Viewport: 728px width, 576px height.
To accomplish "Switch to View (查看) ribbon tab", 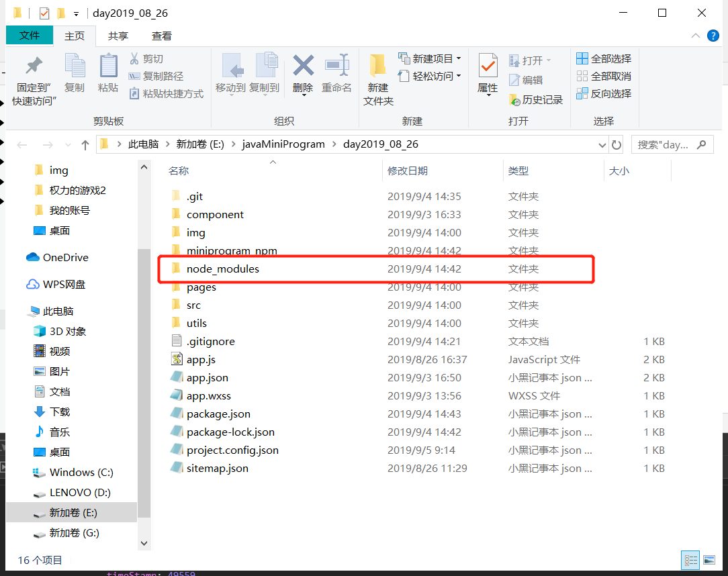I will pyautogui.click(x=162, y=36).
